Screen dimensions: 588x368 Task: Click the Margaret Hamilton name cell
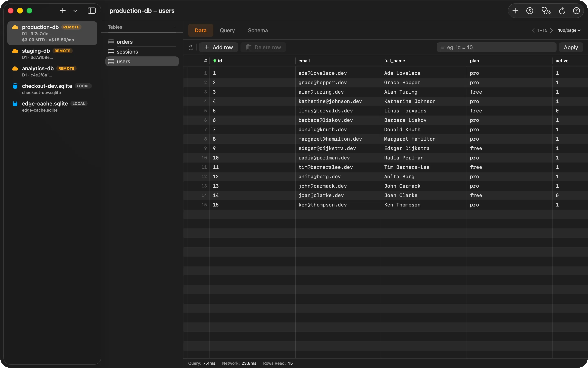[x=424, y=139]
